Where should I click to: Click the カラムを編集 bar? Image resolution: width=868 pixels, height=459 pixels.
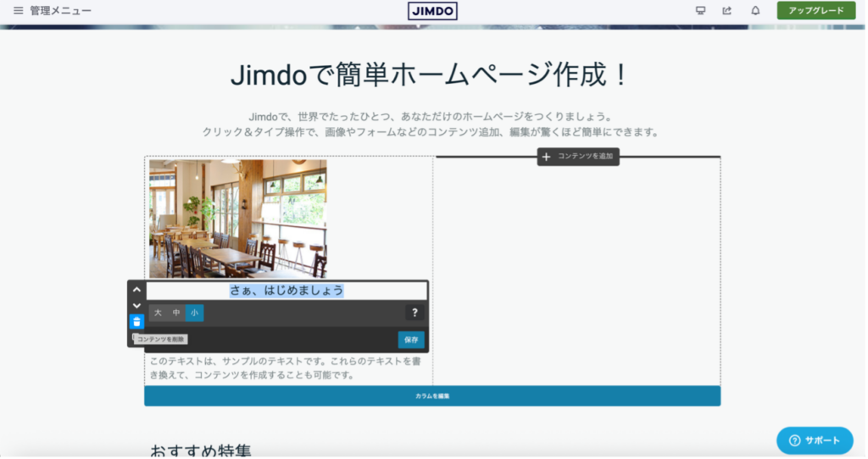pos(433,397)
